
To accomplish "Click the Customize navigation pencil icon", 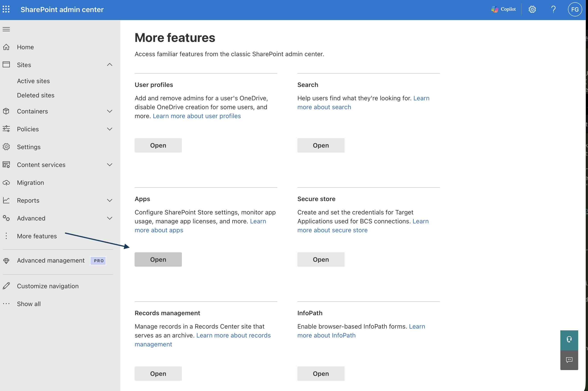I will coord(6,286).
